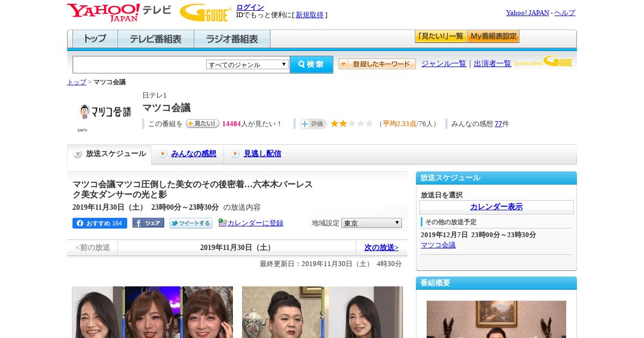Expand the 地域設定 東京 dropdown
The width and height of the screenshot is (644, 338).
coord(371,223)
